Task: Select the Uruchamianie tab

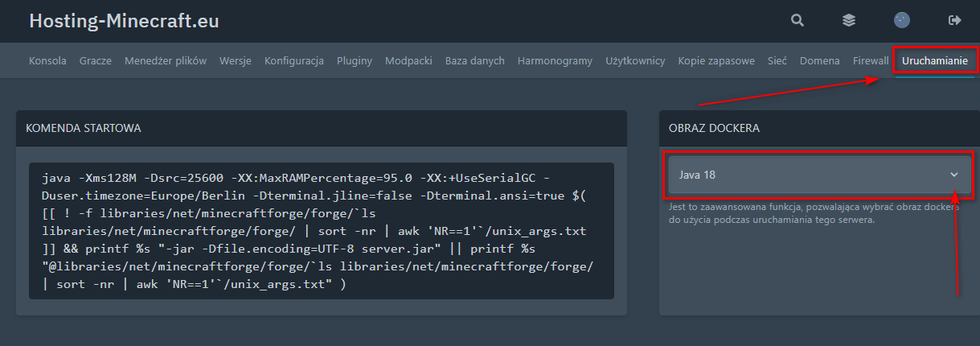Action: [x=935, y=60]
